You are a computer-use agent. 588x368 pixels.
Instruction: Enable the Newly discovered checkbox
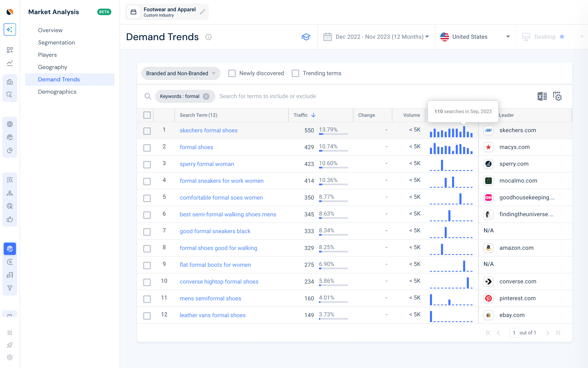click(x=232, y=73)
